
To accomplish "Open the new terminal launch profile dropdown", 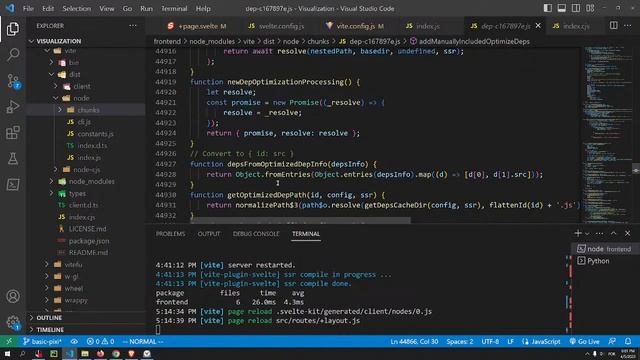I will [x=587, y=233].
